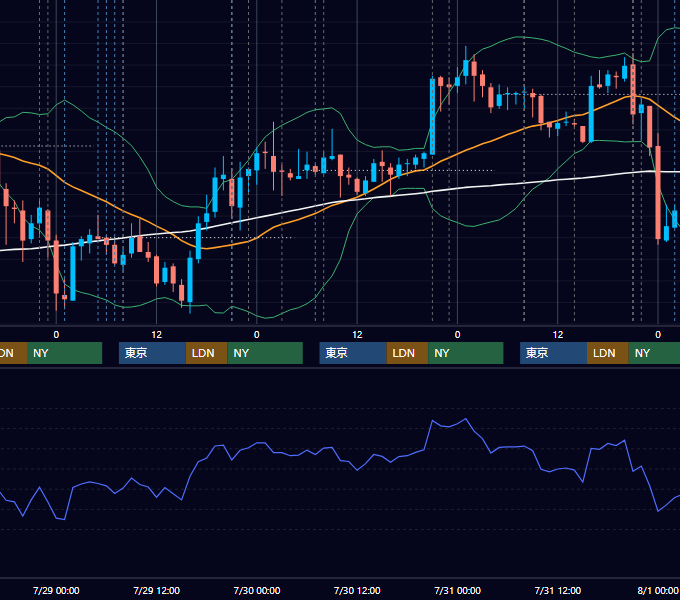This screenshot has width=680, height=600.
Task: Click the long red candle at 8/1 00:00
Action: 658,192
